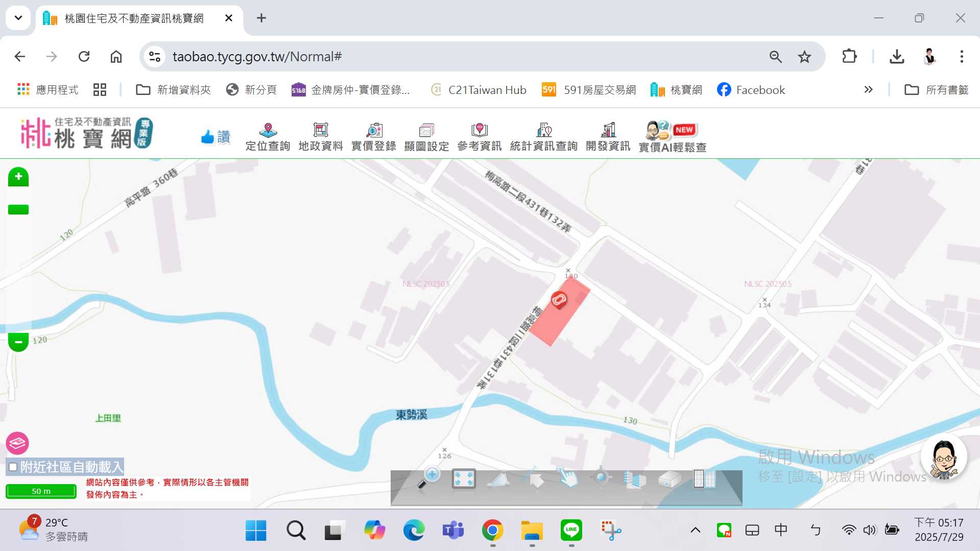Screen dimensions: 980x551
Task: Select the pointing hand identify tool
Action: point(567,478)
